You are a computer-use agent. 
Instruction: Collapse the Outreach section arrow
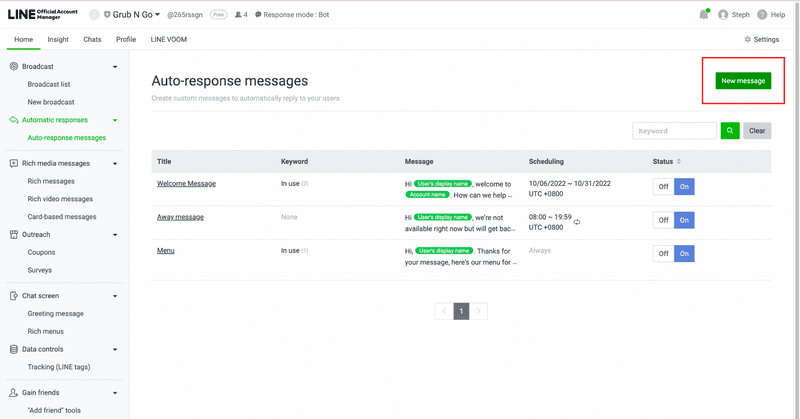(115, 235)
